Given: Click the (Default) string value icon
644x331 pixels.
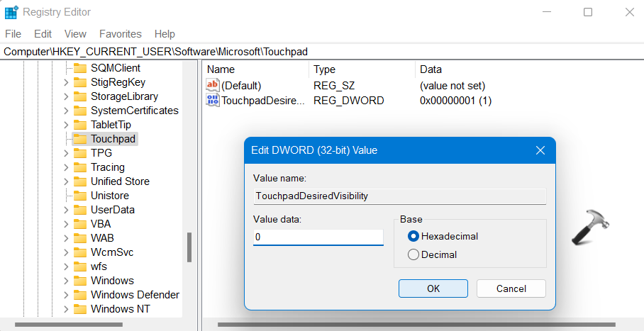Looking at the screenshot, I should pyautogui.click(x=213, y=86).
